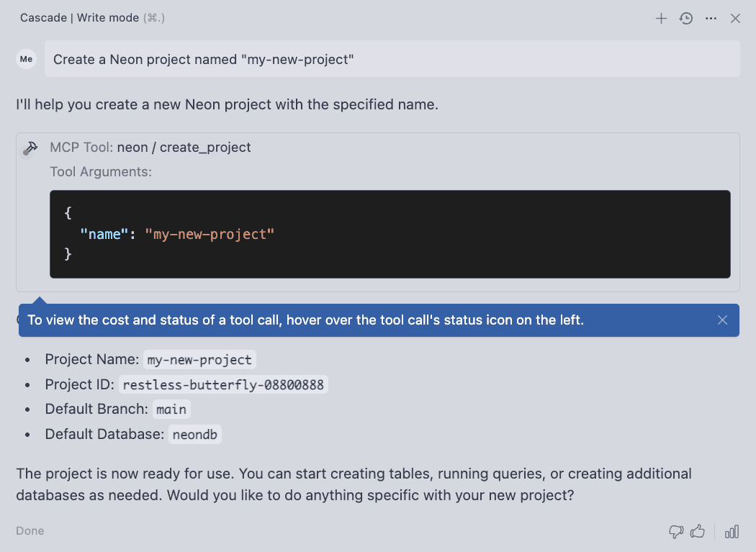The width and height of the screenshot is (756, 552).
Task: Click the "my-new-project" project name chip
Action: point(199,360)
